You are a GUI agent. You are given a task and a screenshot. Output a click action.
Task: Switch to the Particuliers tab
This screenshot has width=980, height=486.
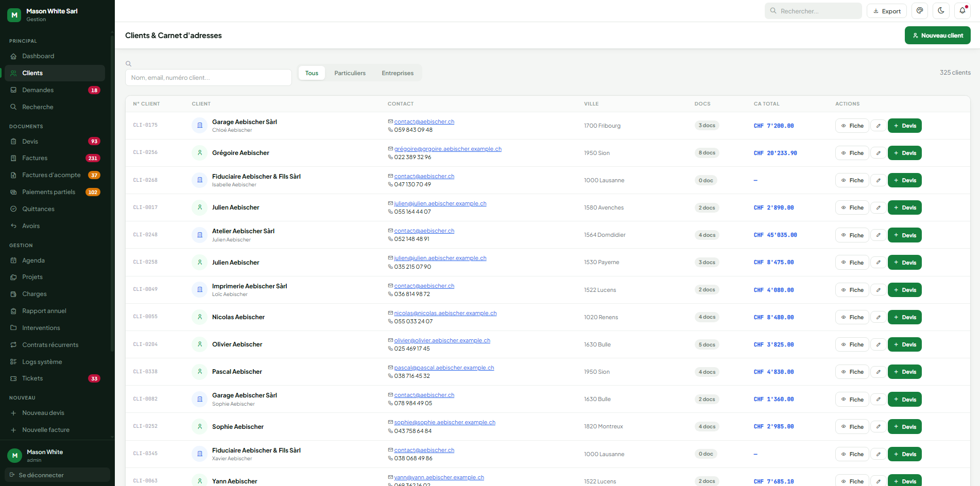coord(350,73)
